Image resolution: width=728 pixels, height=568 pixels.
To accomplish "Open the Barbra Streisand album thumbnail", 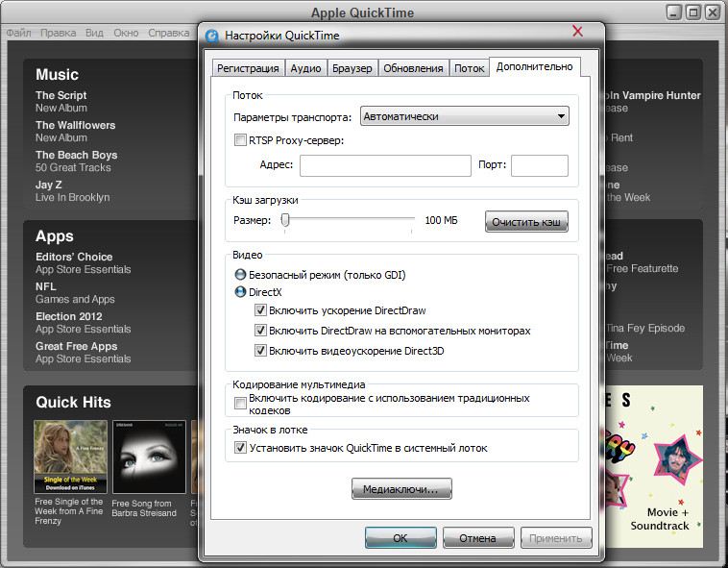I will (149, 457).
